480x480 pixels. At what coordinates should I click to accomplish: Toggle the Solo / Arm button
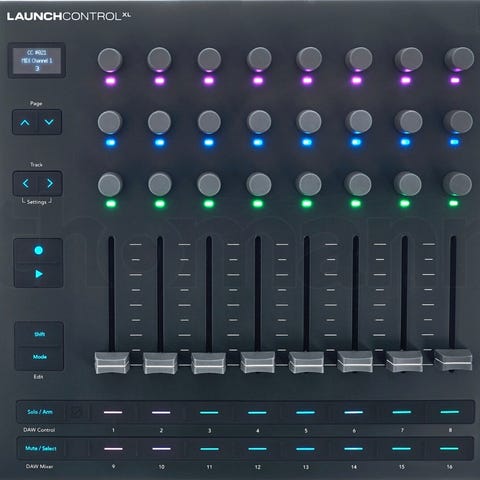point(40,412)
